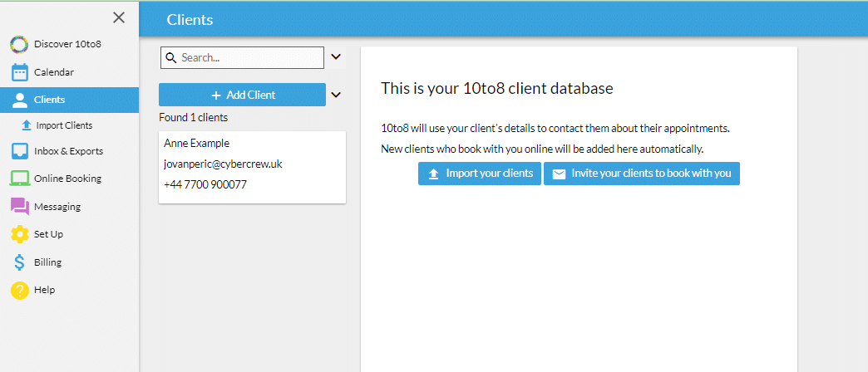
Task: Click the Import Clients upload arrow icon
Action: coord(26,125)
